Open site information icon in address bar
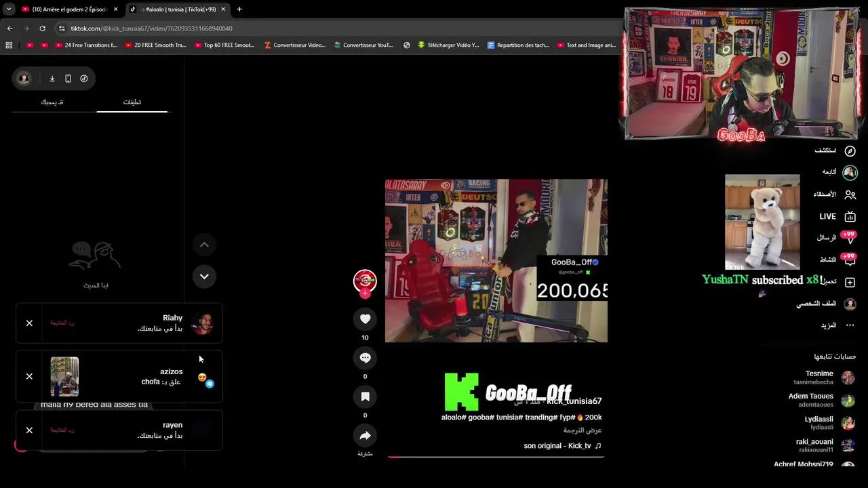Image resolution: width=868 pixels, height=488 pixels. (62, 28)
